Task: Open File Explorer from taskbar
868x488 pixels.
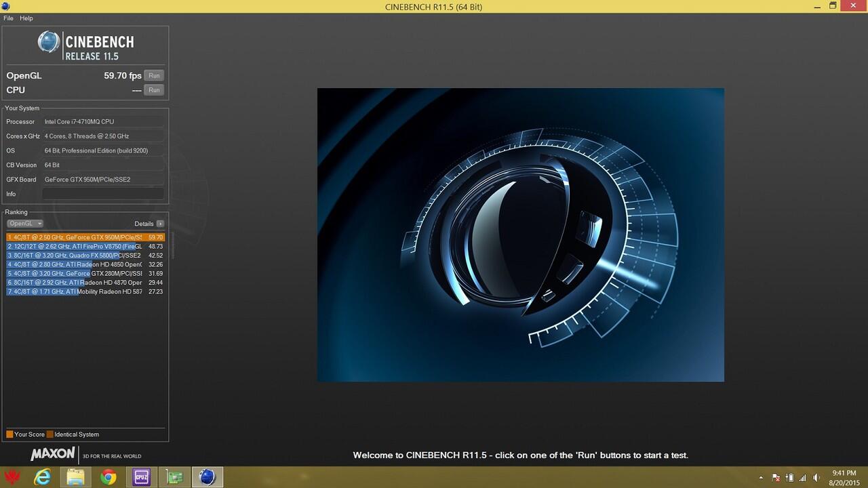Action: coord(75,478)
